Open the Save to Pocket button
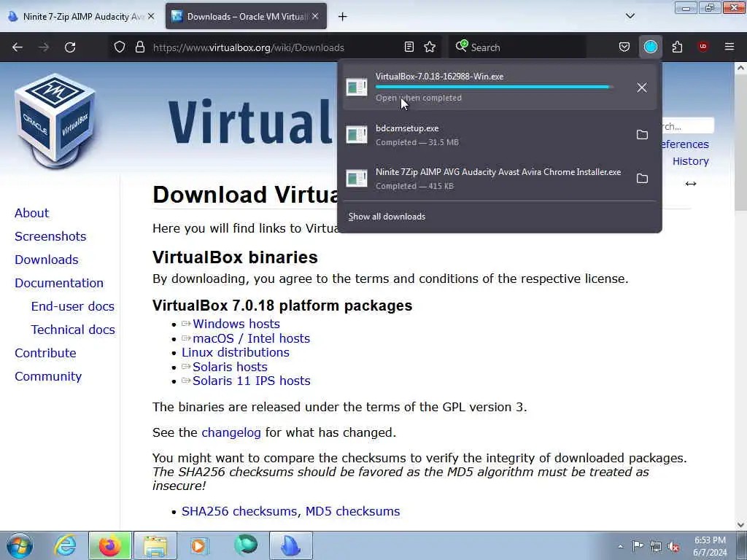Screen dimensions: 747x560 [x=624, y=47]
